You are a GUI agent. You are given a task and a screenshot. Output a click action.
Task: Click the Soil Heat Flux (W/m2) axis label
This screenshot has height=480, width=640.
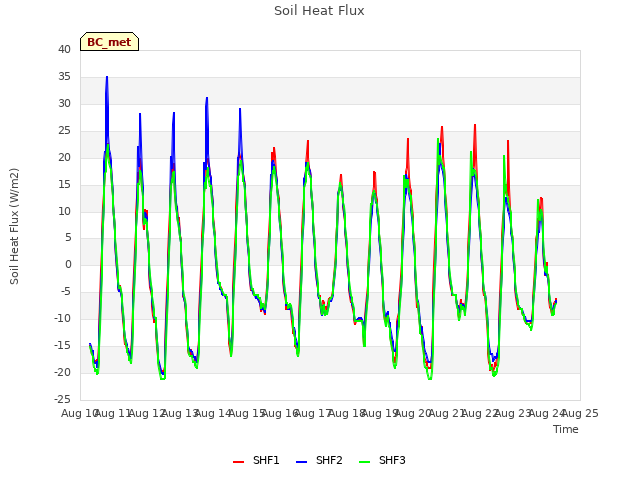pyautogui.click(x=14, y=226)
